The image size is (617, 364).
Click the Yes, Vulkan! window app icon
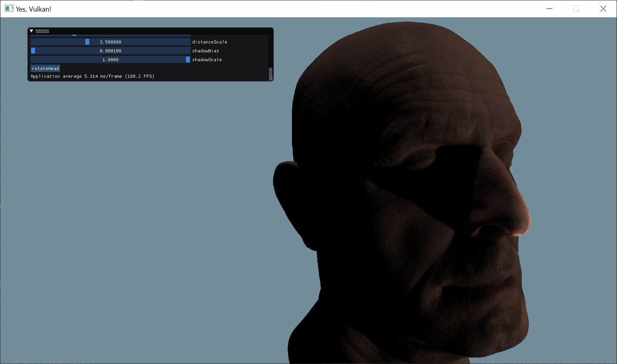[x=9, y=8]
